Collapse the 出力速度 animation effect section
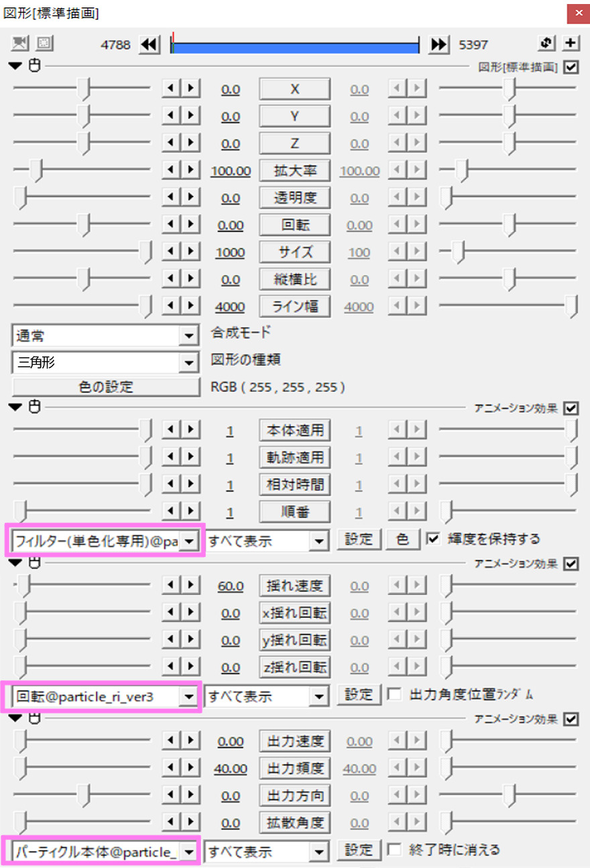590x868 pixels. point(17,718)
